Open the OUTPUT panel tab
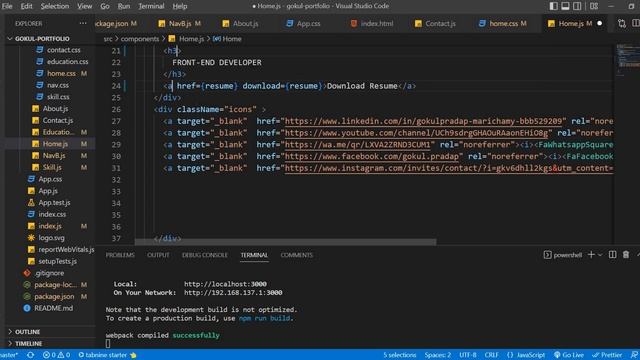This screenshot has height=360, width=640. click(158, 255)
